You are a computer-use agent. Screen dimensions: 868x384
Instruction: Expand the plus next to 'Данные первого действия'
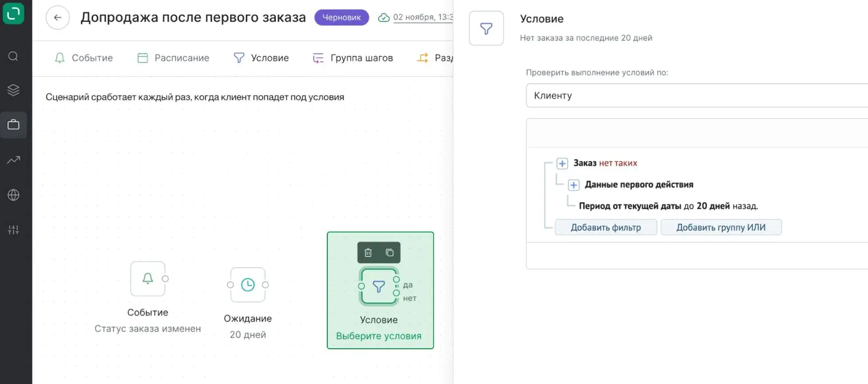pyautogui.click(x=574, y=185)
